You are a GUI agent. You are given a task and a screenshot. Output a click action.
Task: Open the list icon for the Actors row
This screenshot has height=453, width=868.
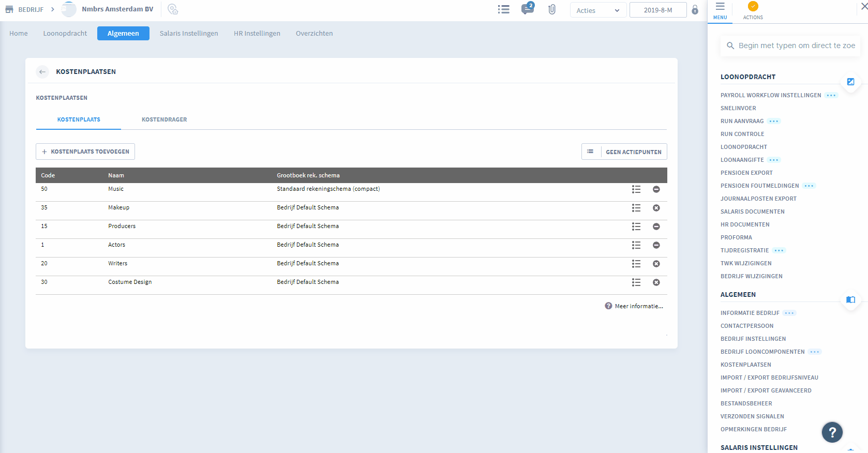pos(636,245)
